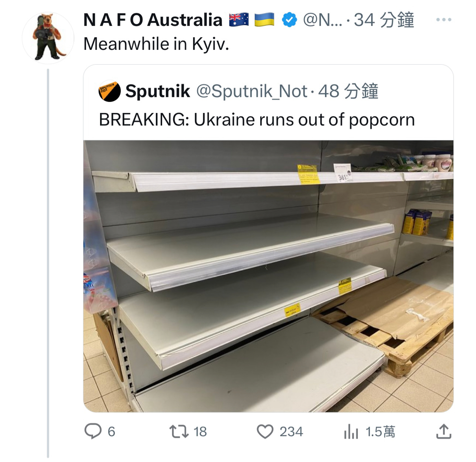This screenshot has height=462, width=476.
Task: Open the Sputnik account avatar logo
Action: (110, 91)
